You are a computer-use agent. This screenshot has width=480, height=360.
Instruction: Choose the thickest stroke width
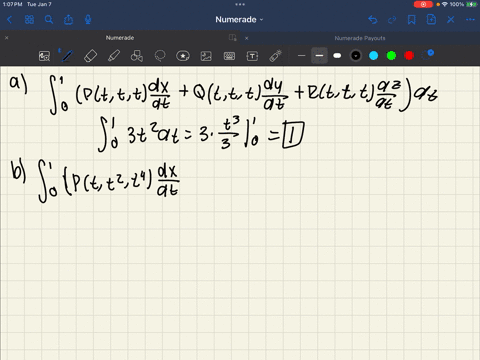click(x=337, y=56)
